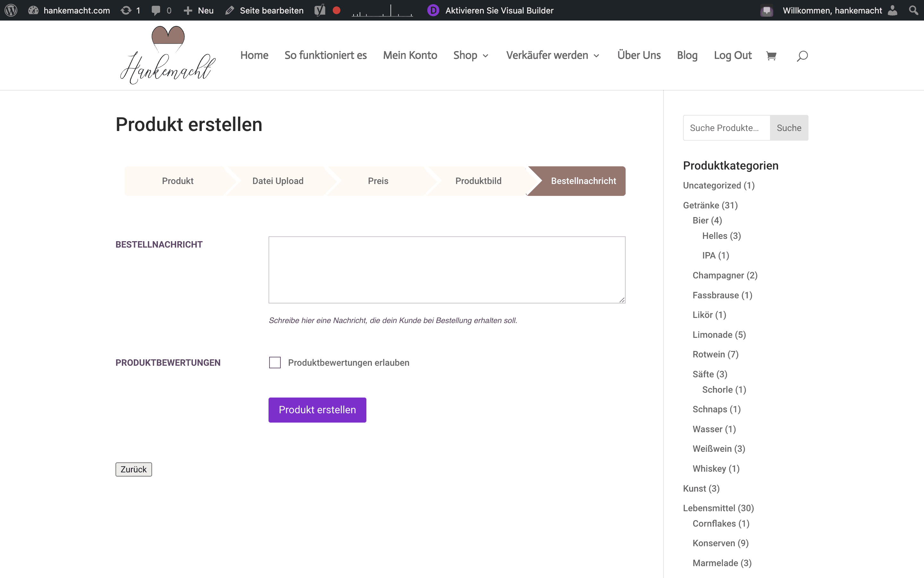Open Home in the navigation
Image resolution: width=924 pixels, height=578 pixels.
click(254, 56)
